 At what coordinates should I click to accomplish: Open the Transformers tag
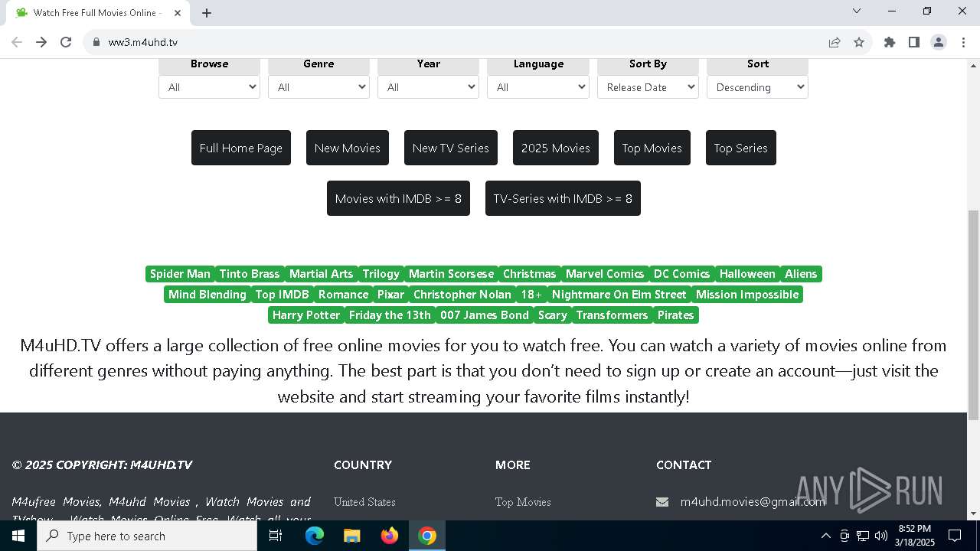612,315
